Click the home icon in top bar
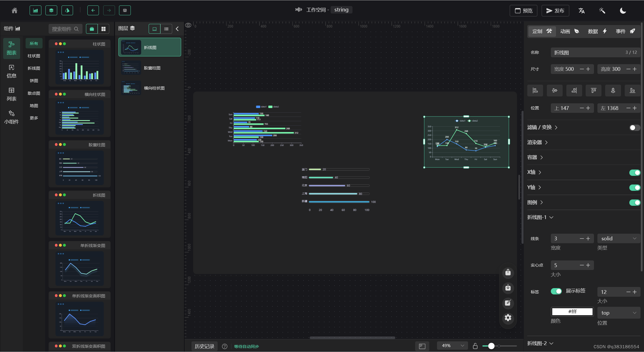644x352 pixels. tap(14, 11)
